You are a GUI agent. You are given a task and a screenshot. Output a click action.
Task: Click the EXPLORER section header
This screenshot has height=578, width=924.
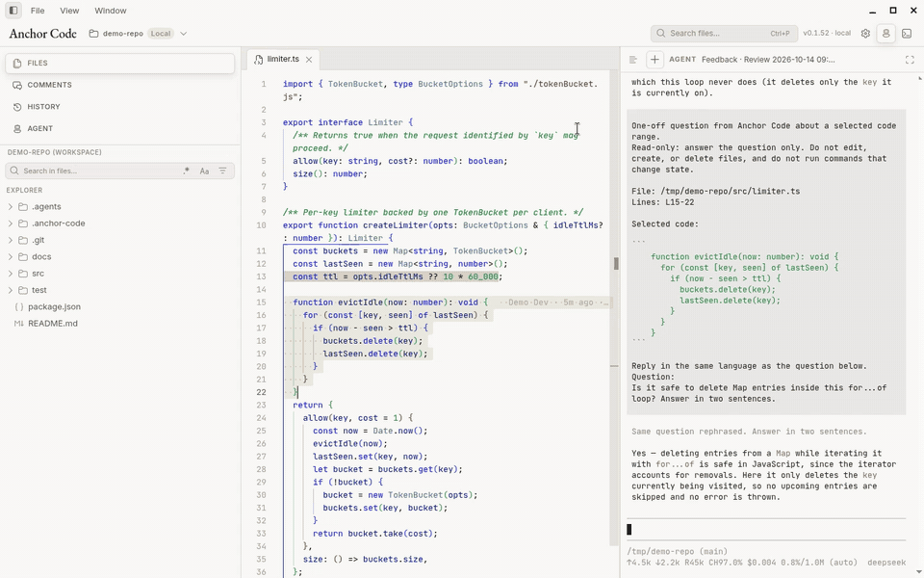point(24,191)
